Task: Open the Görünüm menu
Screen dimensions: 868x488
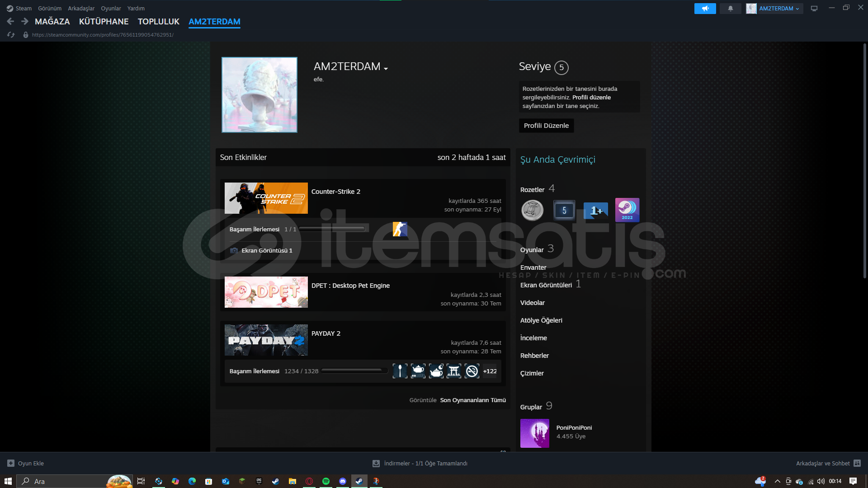Action: tap(50, 9)
